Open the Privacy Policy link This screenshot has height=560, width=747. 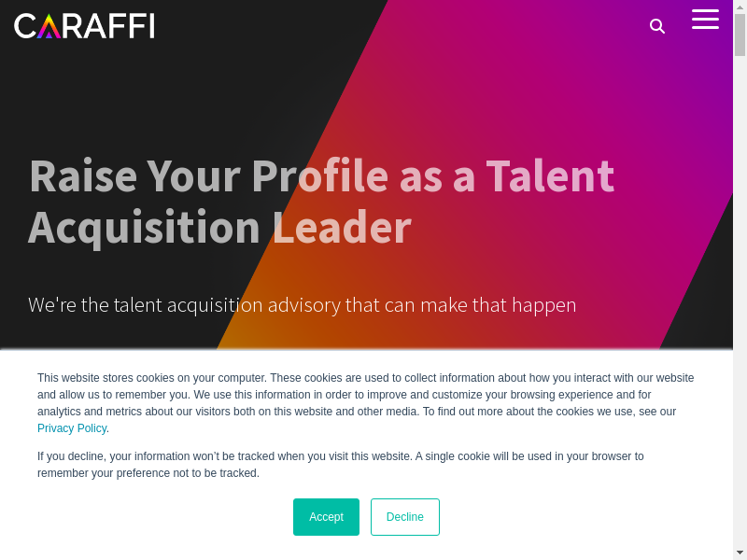click(x=72, y=428)
